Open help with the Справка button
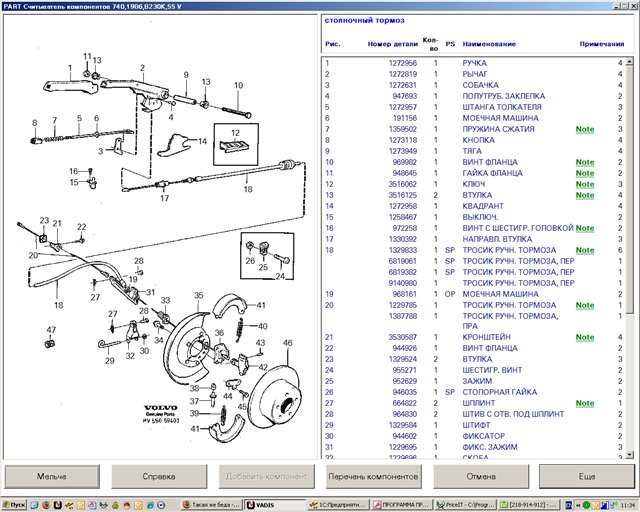640x512 pixels. click(x=159, y=476)
